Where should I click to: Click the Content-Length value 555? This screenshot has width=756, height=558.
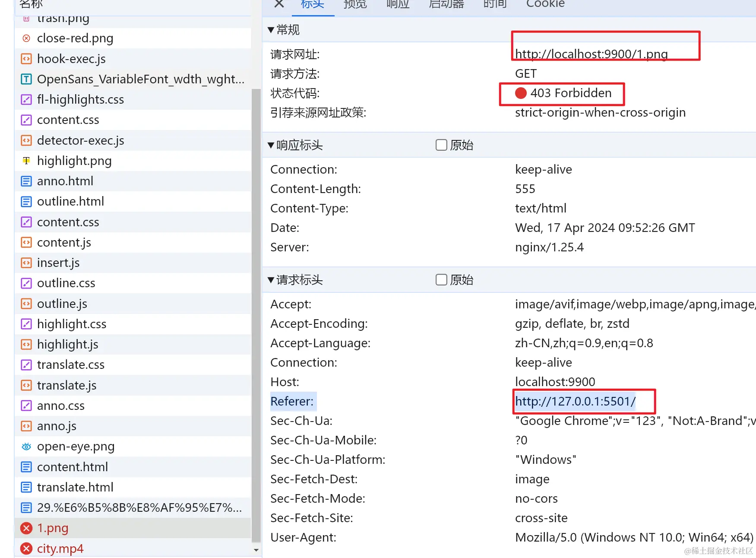[x=525, y=189]
